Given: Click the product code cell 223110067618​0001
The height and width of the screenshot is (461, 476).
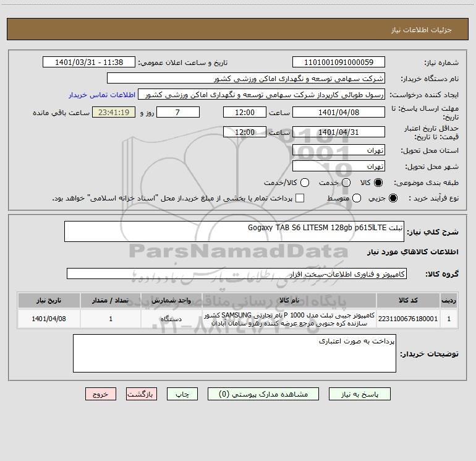Looking at the screenshot, I should pos(408,319).
